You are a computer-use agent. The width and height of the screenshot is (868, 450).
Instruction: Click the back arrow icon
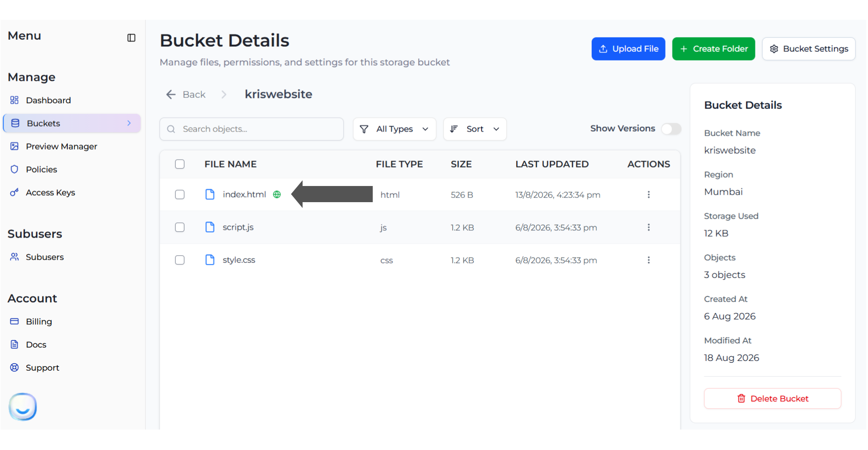tap(171, 95)
